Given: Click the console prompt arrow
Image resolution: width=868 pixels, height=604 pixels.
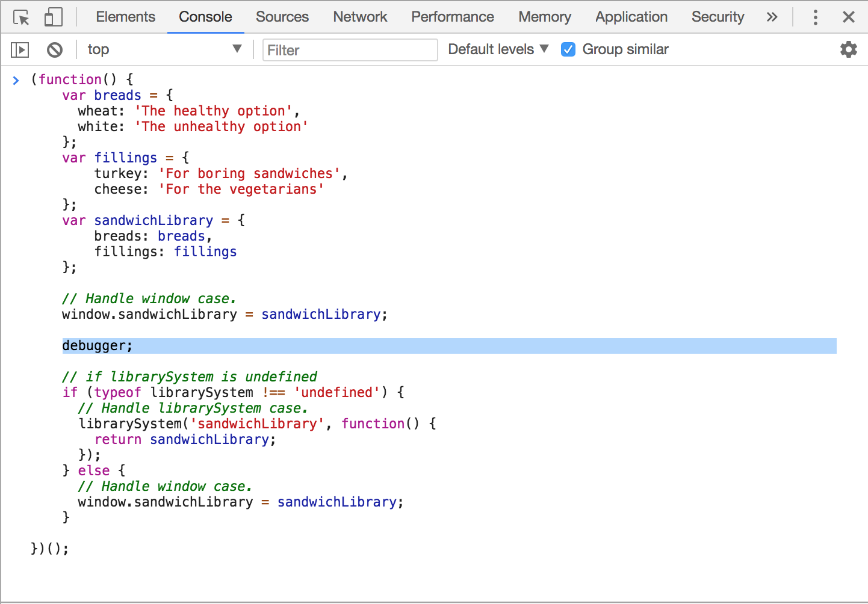Looking at the screenshot, I should 16,80.
